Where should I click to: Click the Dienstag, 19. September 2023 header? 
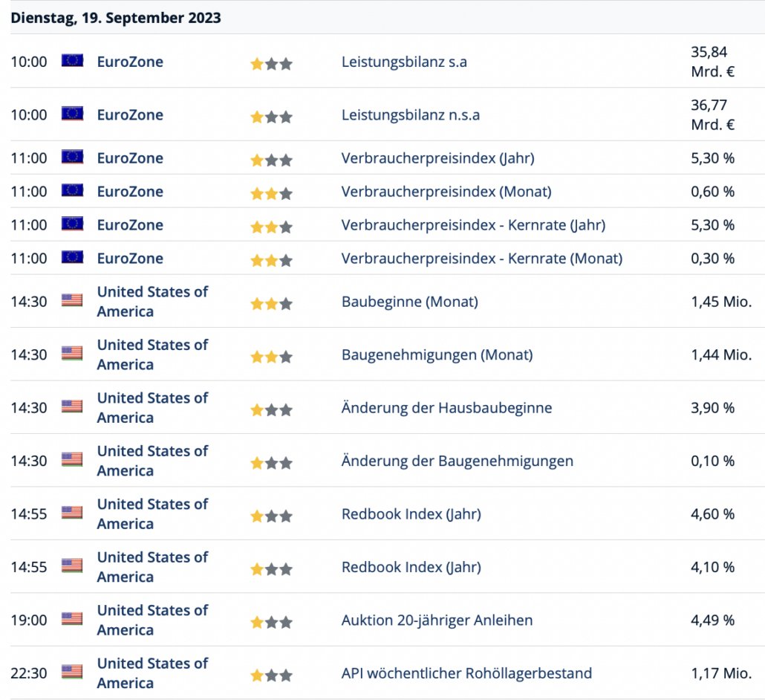click(x=116, y=18)
